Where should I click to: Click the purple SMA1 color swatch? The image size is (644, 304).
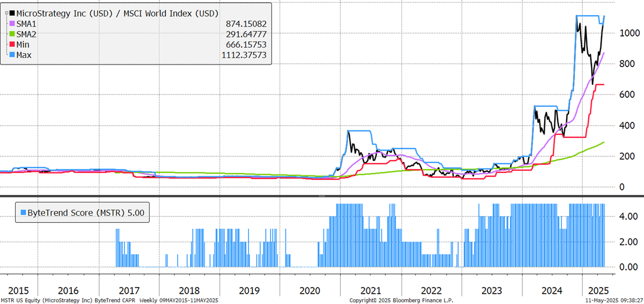pos(12,24)
